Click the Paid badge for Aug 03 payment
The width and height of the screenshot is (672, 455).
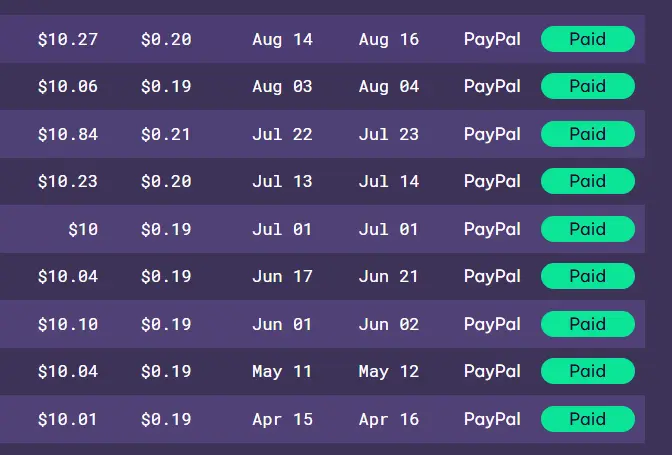click(588, 86)
